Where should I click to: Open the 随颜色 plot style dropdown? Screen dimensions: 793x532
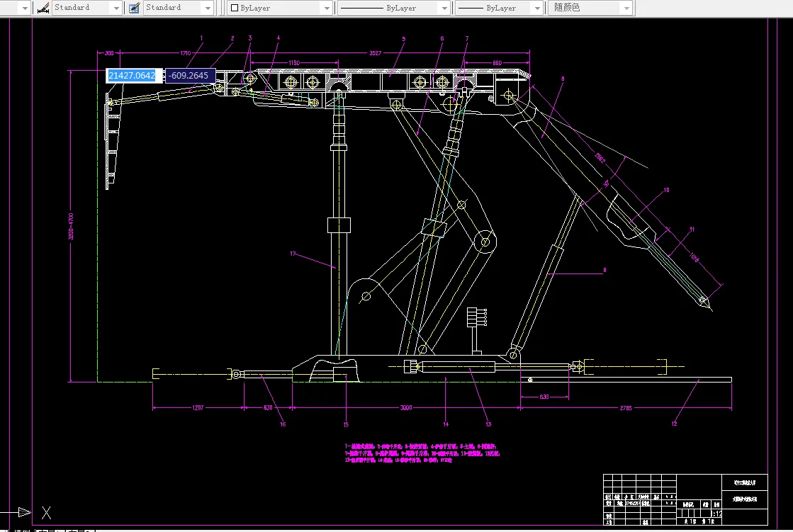tap(590, 8)
